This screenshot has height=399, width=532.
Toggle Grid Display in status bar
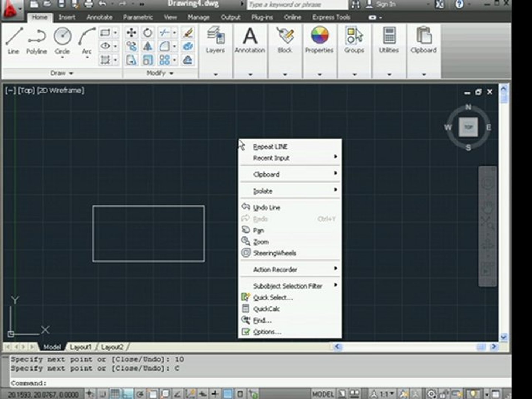click(115, 394)
